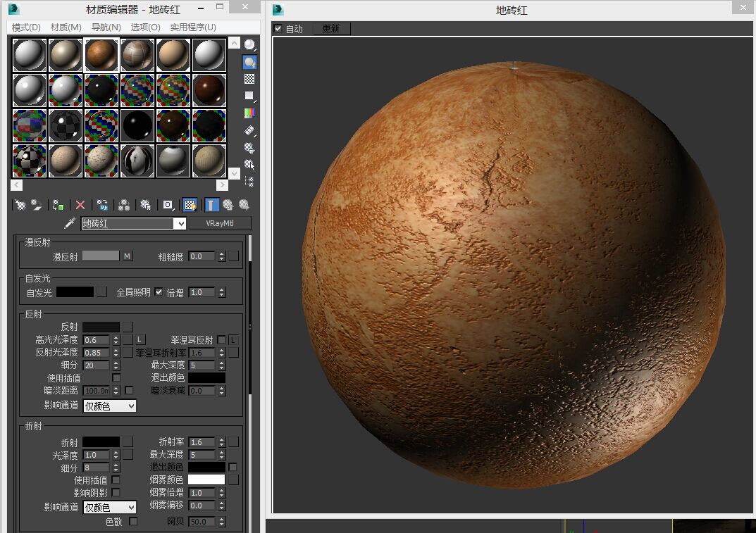The width and height of the screenshot is (756, 533).
Task: Click the Go Forward to Sibling icon
Action: point(244,206)
